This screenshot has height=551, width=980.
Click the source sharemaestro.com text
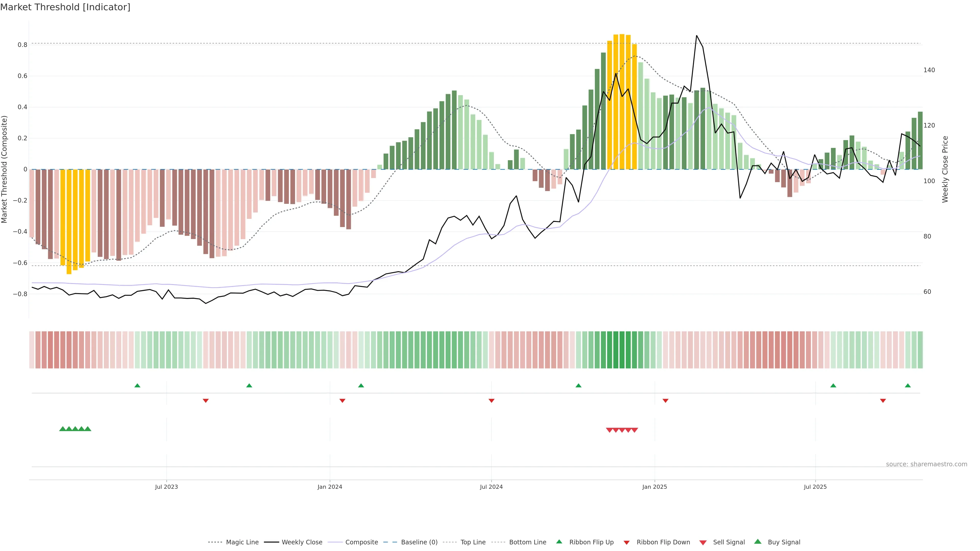(926, 464)
